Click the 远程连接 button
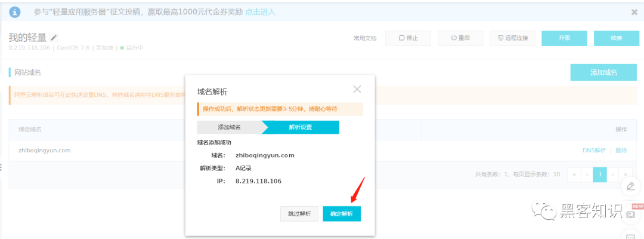 [x=513, y=38]
